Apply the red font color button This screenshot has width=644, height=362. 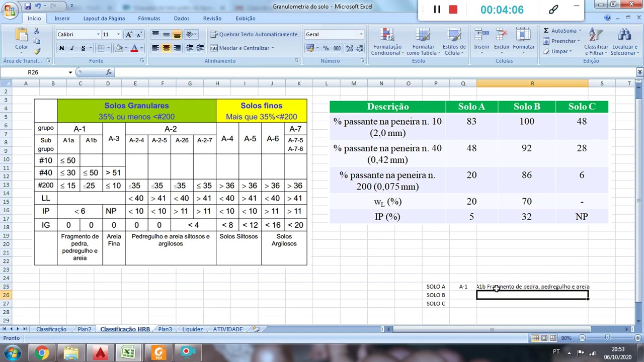[x=134, y=48]
